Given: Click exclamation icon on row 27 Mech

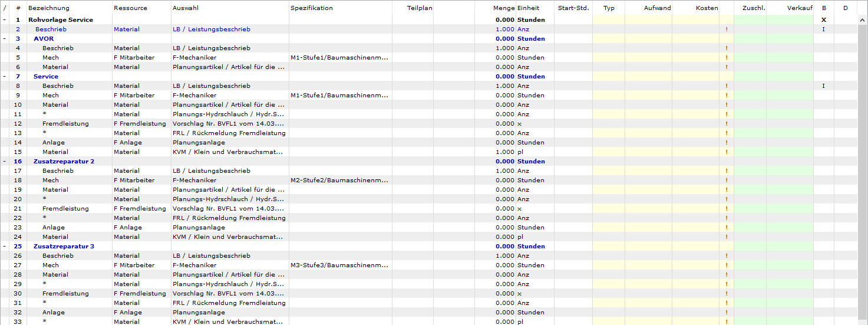Looking at the screenshot, I should coord(727,265).
